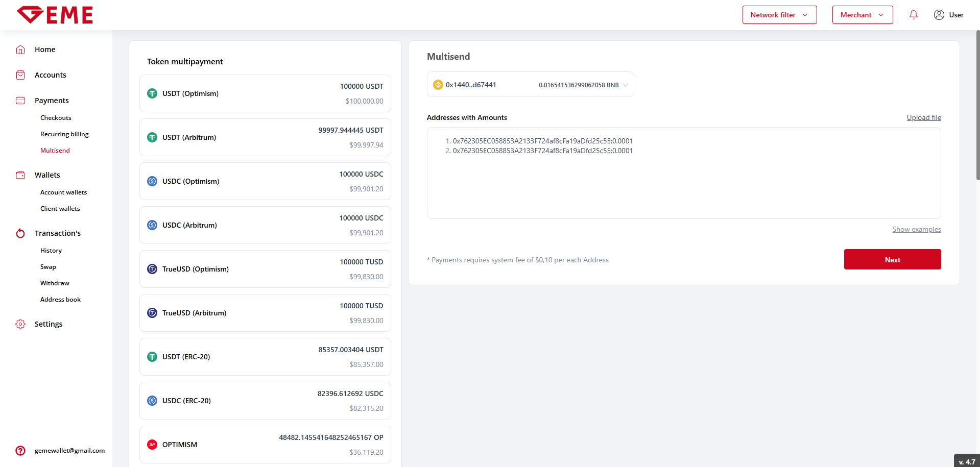The height and width of the screenshot is (467, 980).
Task: Click the Wallets icon in sidebar
Action: (20, 175)
